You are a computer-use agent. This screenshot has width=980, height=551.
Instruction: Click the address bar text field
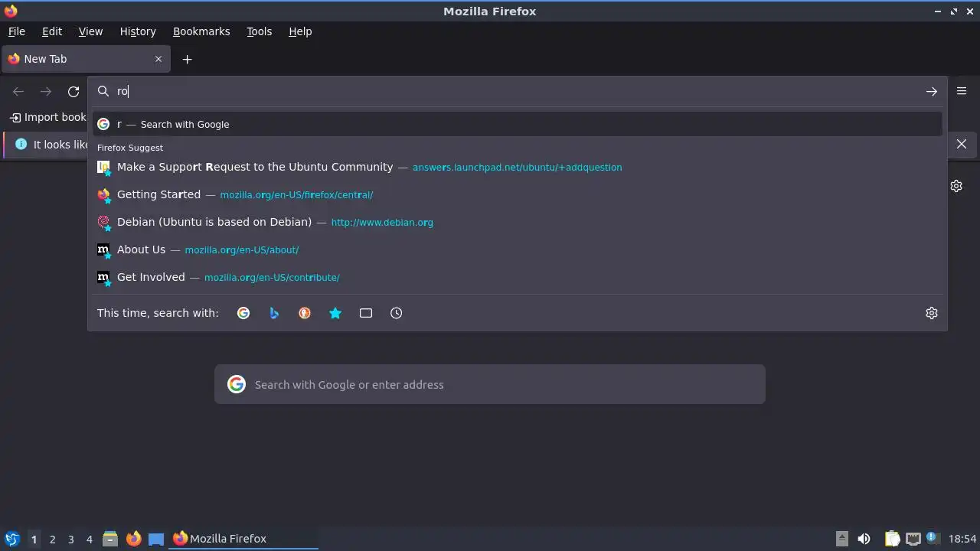pyautogui.click(x=518, y=91)
